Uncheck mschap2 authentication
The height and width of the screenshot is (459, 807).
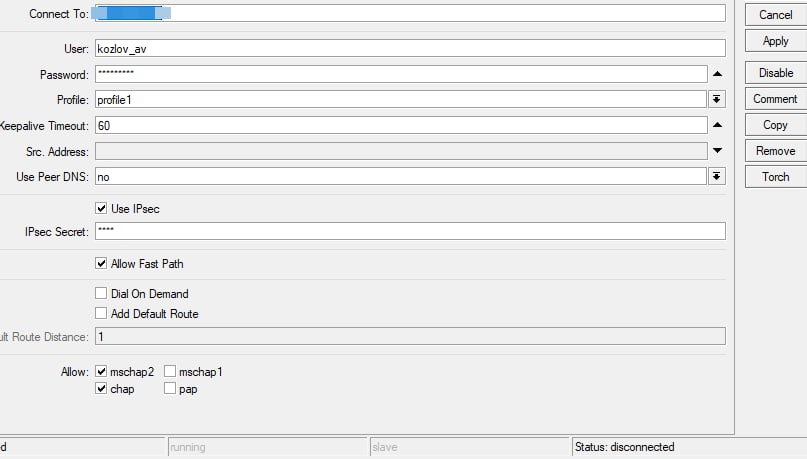[101, 372]
